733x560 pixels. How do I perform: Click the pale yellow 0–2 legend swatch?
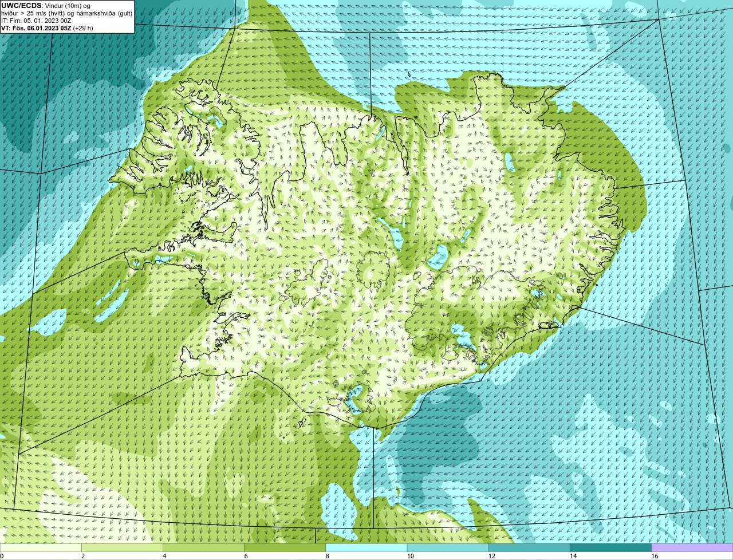click(41, 548)
